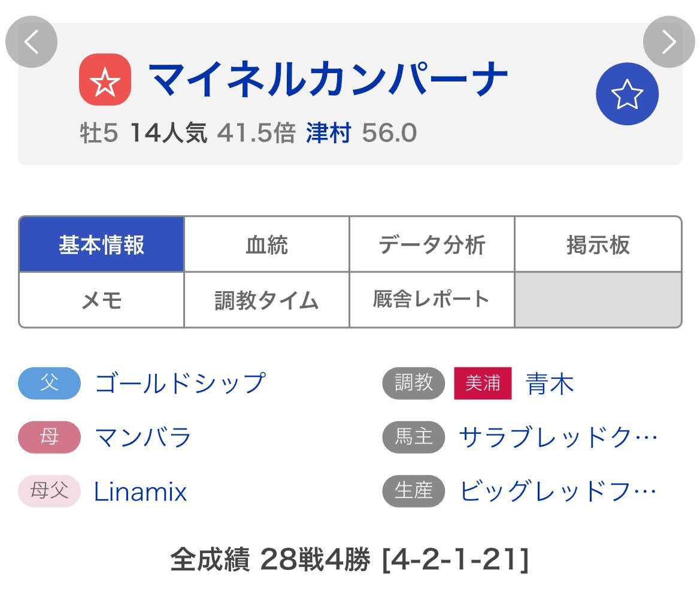The width and height of the screenshot is (700, 604).
Task: Click the 母父 (damsire) badge icon
Action: tap(49, 492)
